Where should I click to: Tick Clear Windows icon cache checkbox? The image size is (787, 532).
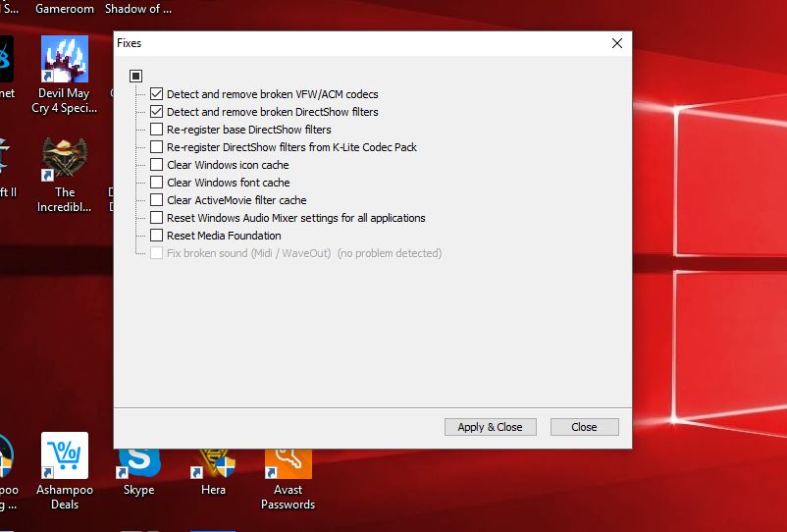[157, 165]
